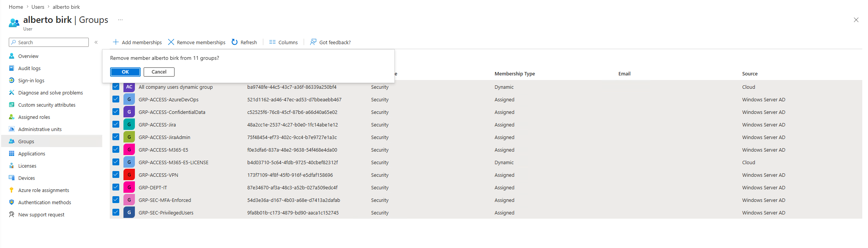868x248 pixels.
Task: Uncheck GRP-ACCESS-AzureDevOps checkbox
Action: (x=116, y=99)
